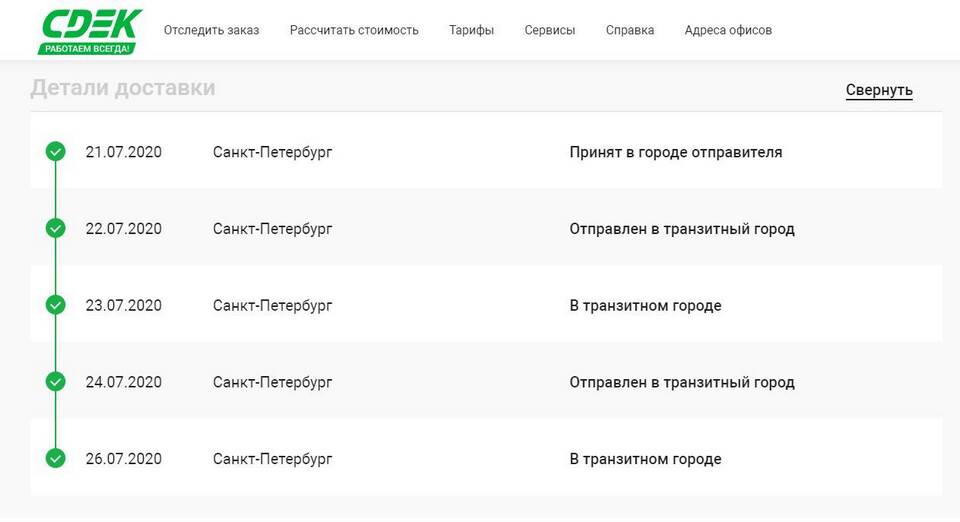Screen dimensions: 960x522
Task: Collapse delivery details via Свернуть
Action: point(879,90)
